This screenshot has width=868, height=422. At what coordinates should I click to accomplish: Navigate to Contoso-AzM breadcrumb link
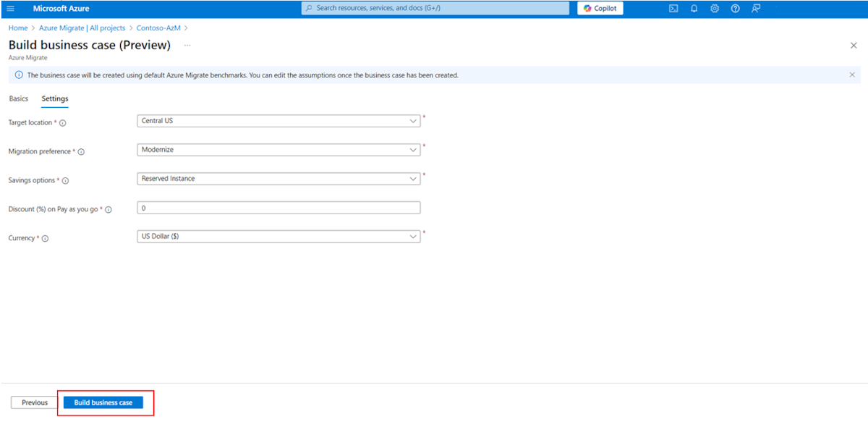click(158, 28)
